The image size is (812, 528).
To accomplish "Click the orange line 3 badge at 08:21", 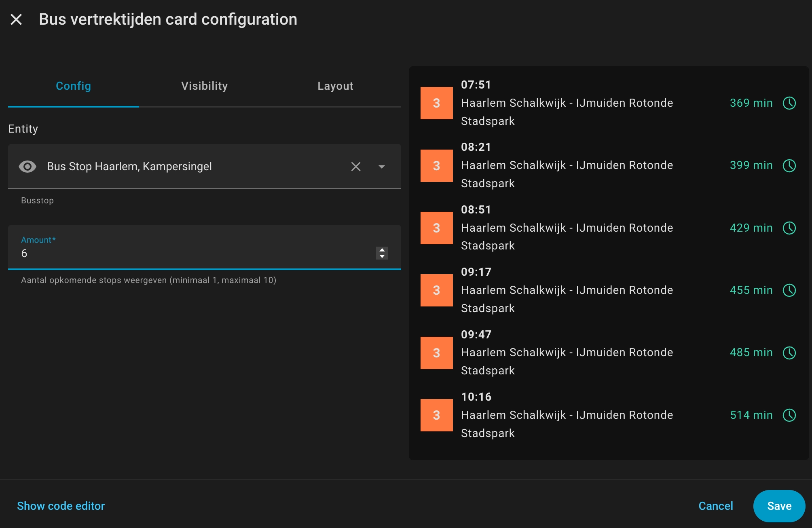I will point(436,166).
